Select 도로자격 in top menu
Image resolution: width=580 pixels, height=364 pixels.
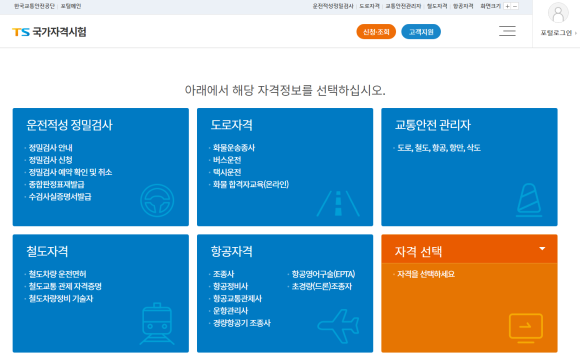(370, 6)
